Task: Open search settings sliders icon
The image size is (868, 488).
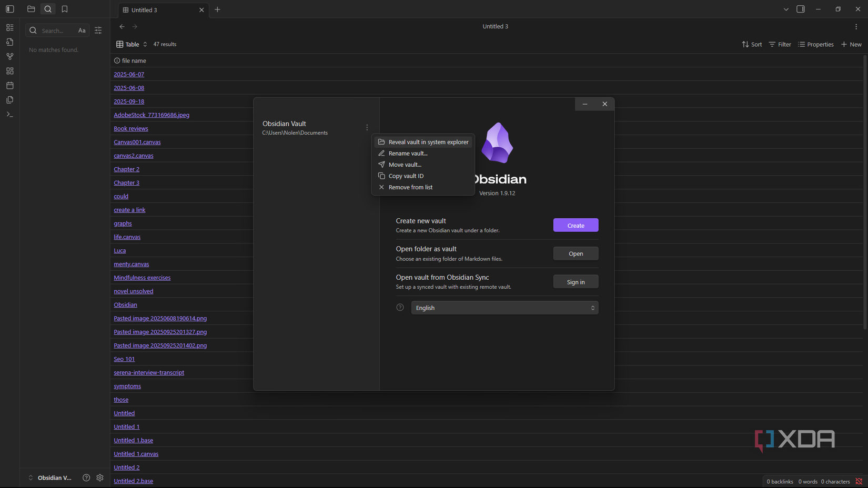Action: pos(98,30)
